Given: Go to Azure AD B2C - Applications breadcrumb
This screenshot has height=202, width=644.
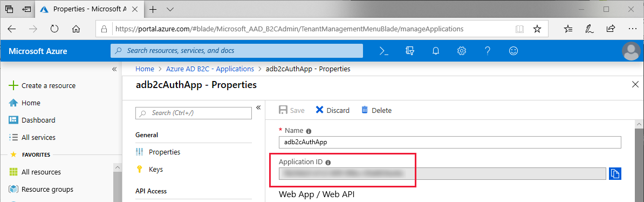Looking at the screenshot, I should [x=210, y=69].
